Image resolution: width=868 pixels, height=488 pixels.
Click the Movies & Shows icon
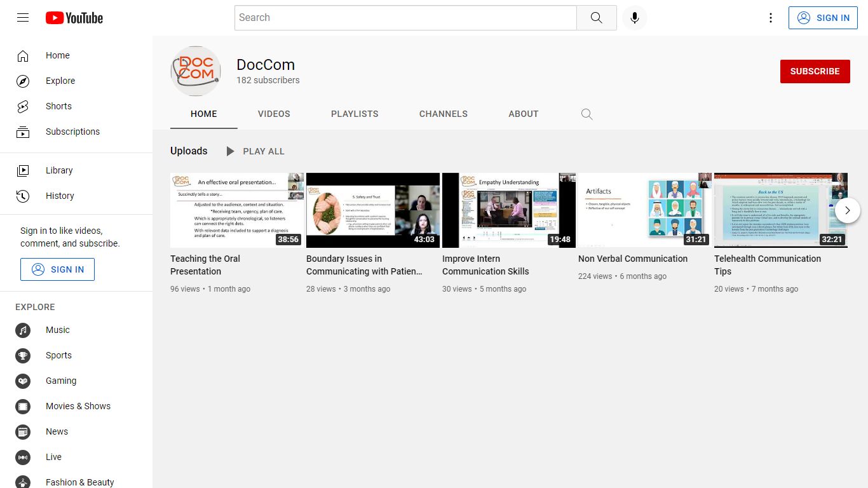tap(23, 406)
